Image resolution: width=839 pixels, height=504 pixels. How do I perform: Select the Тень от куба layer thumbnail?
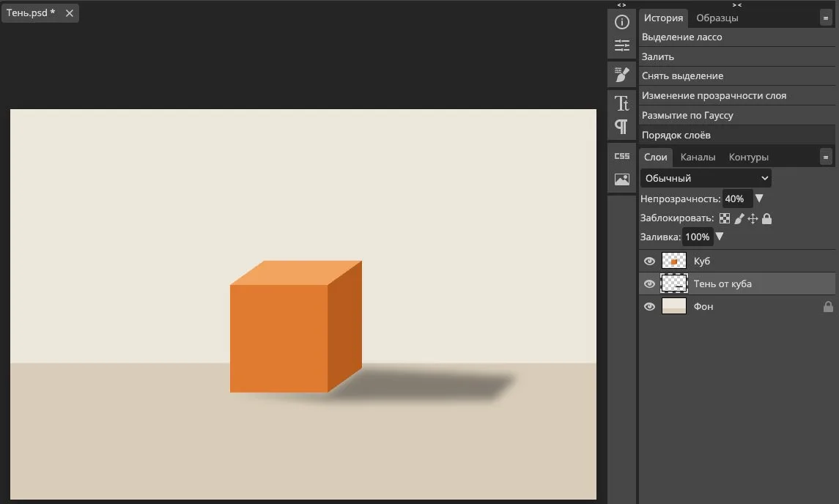coord(673,283)
